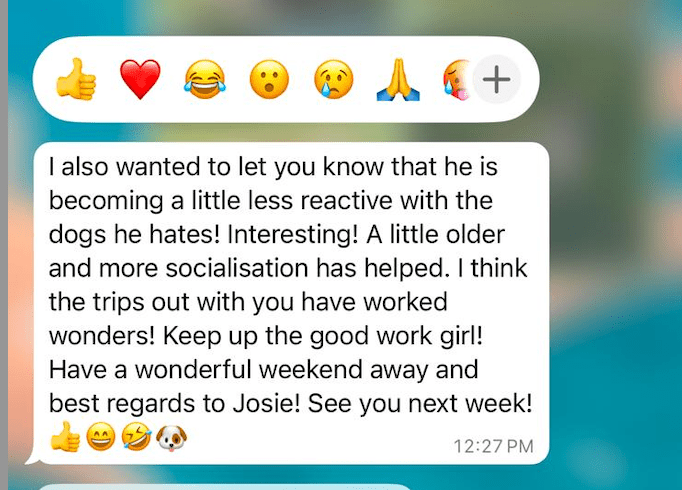The image size is (682, 490).
Task: React with the red heart emoji
Action: point(140,79)
